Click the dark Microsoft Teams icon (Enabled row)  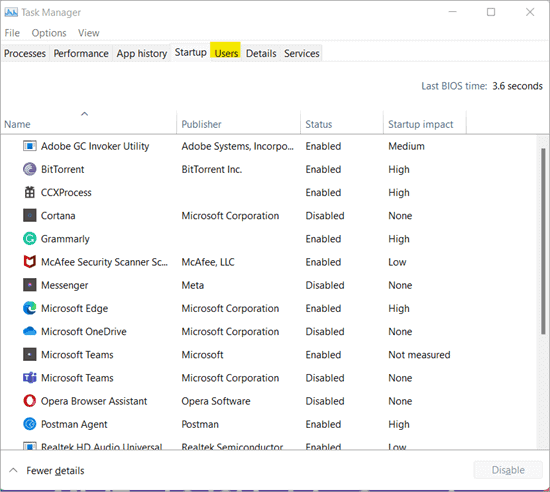tap(29, 354)
